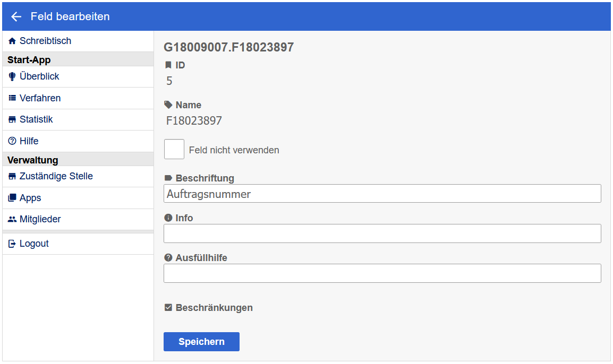Focus the empty Info input field
This screenshot has height=364, width=613.
[382, 233]
